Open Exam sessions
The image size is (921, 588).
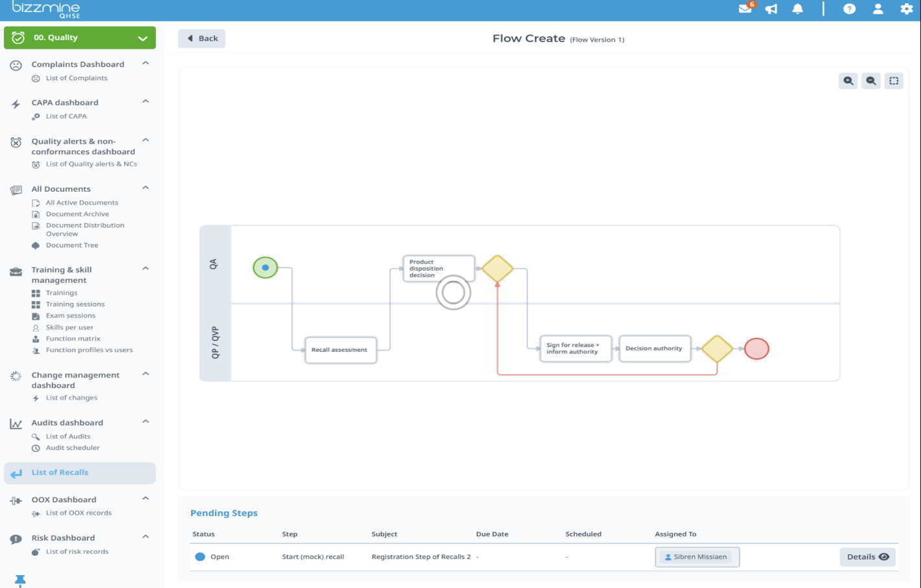[x=71, y=316]
